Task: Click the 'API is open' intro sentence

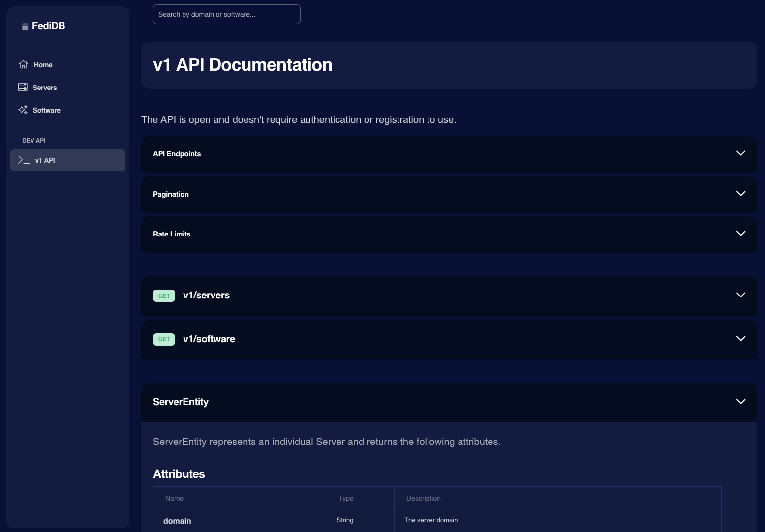Action: [299, 119]
